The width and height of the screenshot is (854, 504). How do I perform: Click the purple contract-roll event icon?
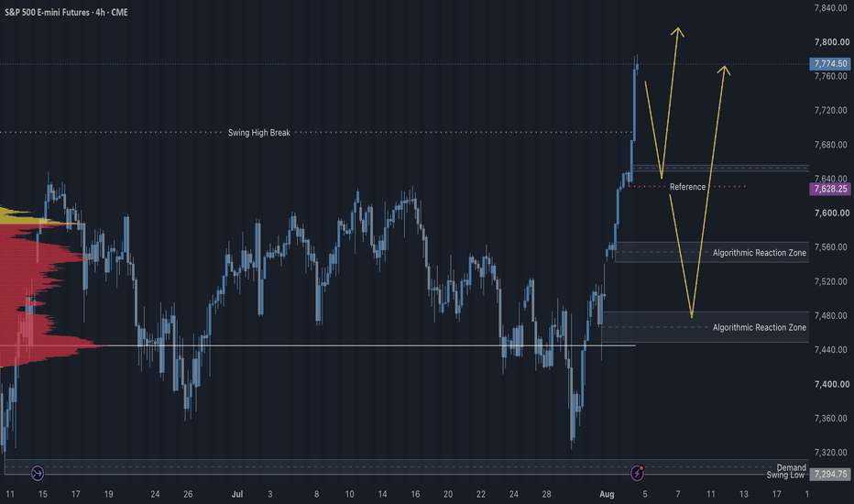37,473
